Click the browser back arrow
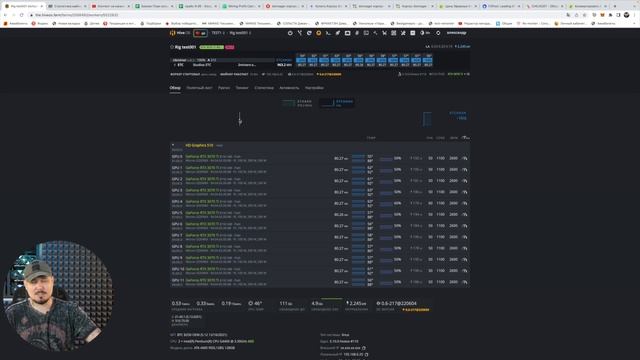 point(5,15)
